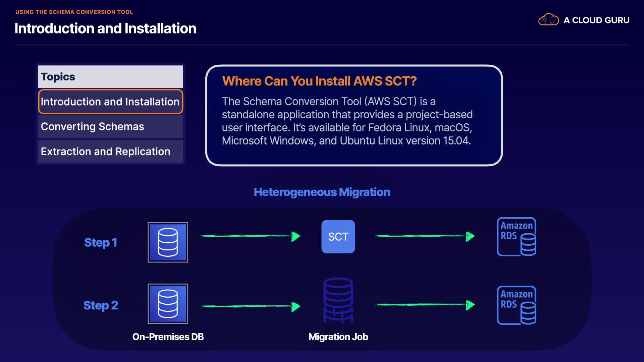644x362 pixels.
Task: Click the Step 1 on-premises database icon
Action: pos(168,242)
